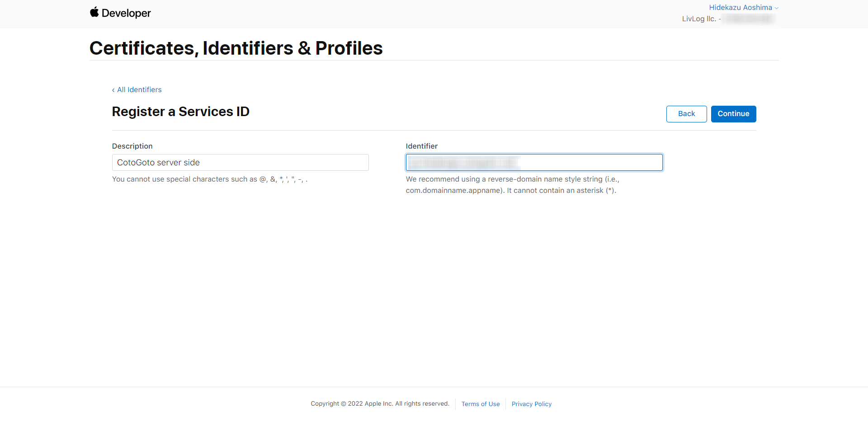Click the Identifier field label
Image resolution: width=868 pixels, height=421 pixels.
tap(421, 146)
